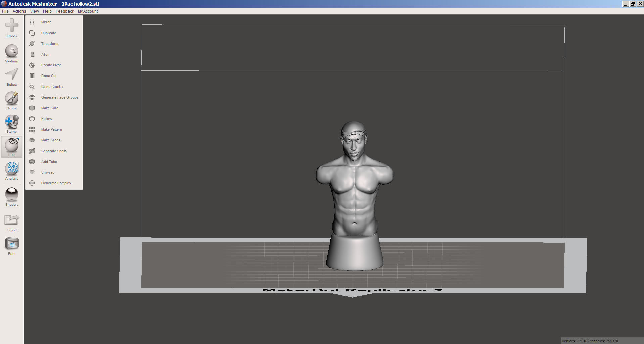Open the File menu
The height and width of the screenshot is (344, 644).
[x=5, y=11]
